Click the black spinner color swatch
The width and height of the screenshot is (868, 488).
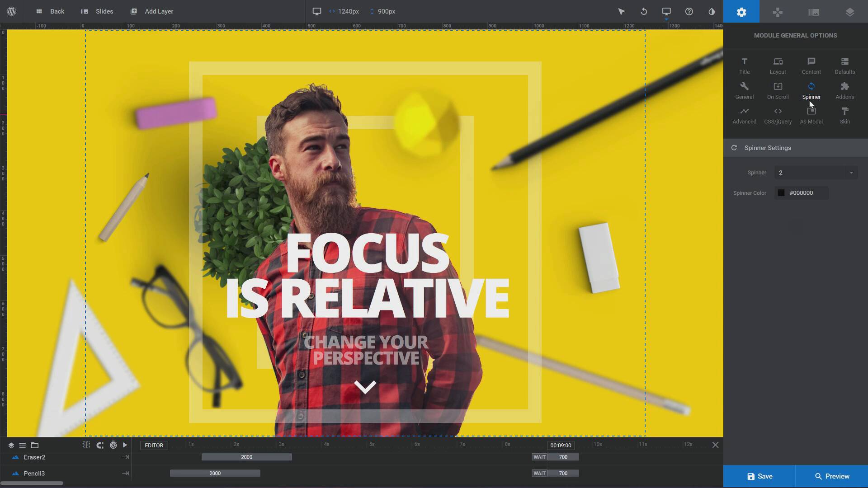[781, 193]
